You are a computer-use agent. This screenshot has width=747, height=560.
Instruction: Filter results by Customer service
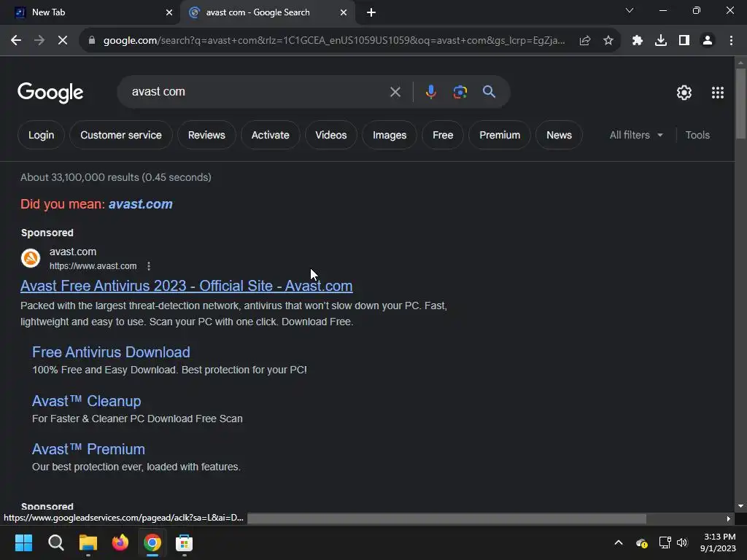coord(121,135)
